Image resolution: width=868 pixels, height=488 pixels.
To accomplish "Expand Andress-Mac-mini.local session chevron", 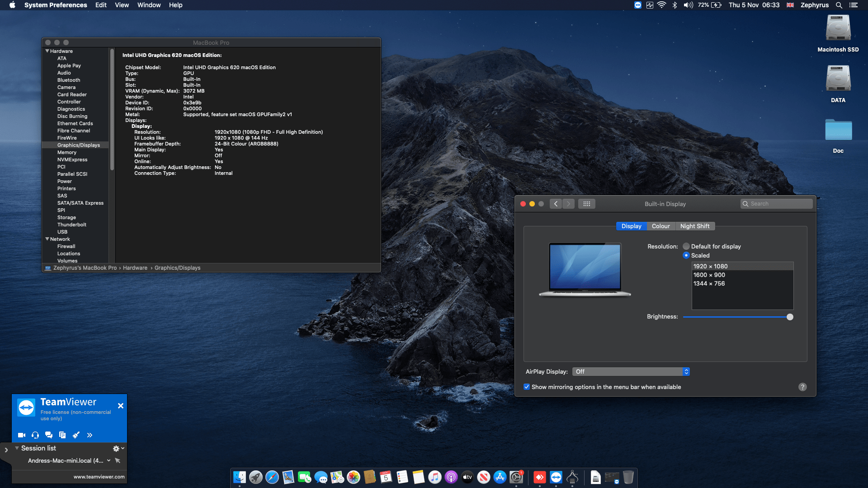I will click(x=108, y=460).
